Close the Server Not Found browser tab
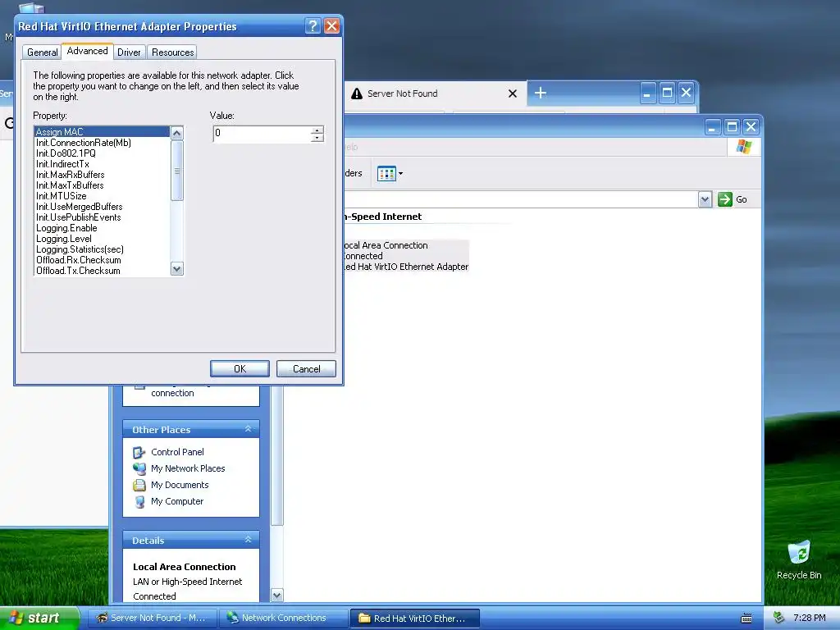 click(x=513, y=94)
